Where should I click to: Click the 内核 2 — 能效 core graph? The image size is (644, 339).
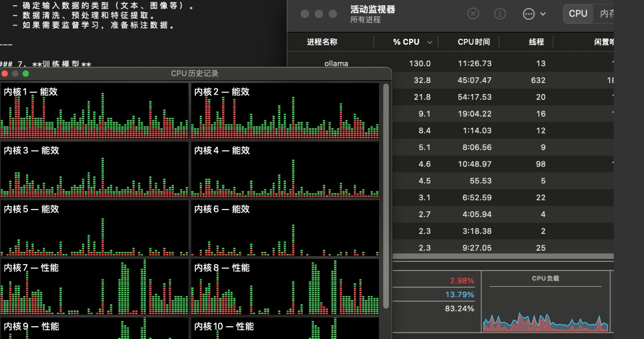(285, 111)
